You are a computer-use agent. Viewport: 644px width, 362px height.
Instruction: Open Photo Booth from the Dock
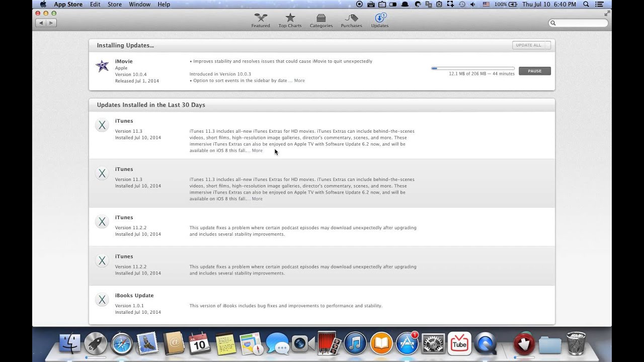[330, 344]
